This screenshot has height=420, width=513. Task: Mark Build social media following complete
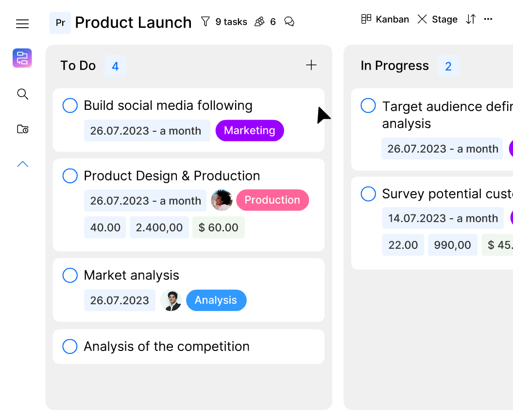70,105
